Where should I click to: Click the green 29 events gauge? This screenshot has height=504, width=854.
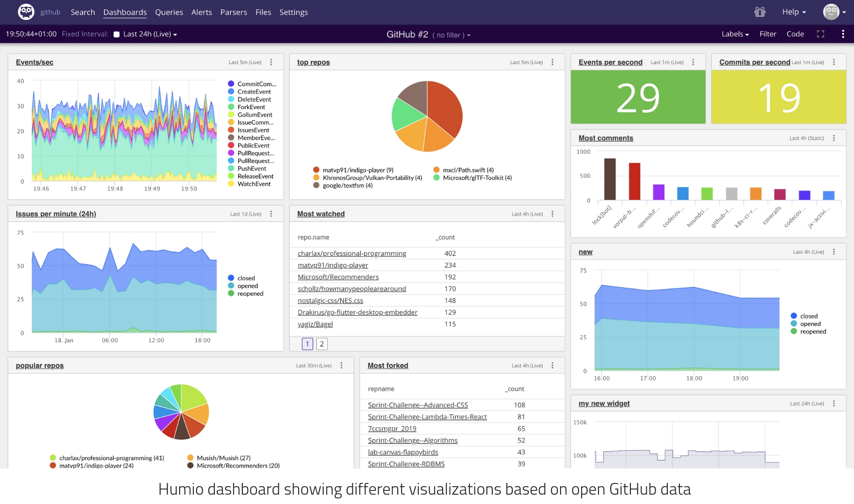pyautogui.click(x=638, y=97)
